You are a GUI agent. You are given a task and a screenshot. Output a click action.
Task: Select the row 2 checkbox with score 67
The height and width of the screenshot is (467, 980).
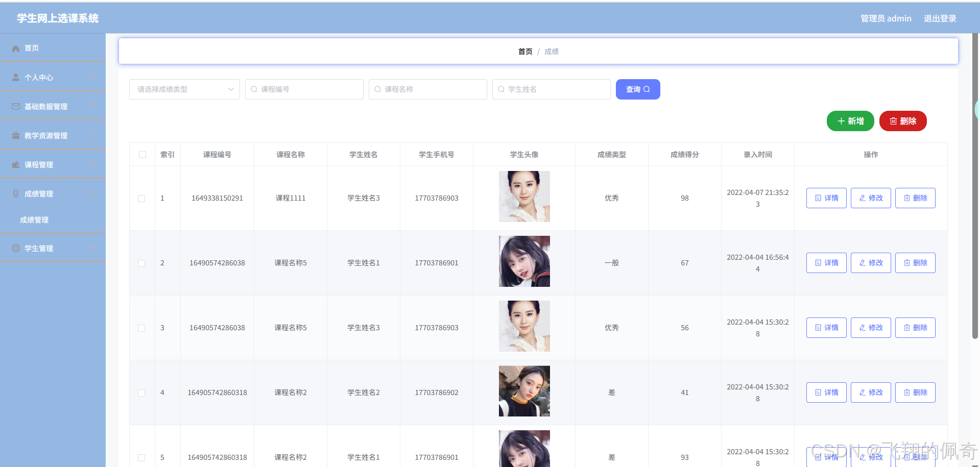pyautogui.click(x=141, y=263)
